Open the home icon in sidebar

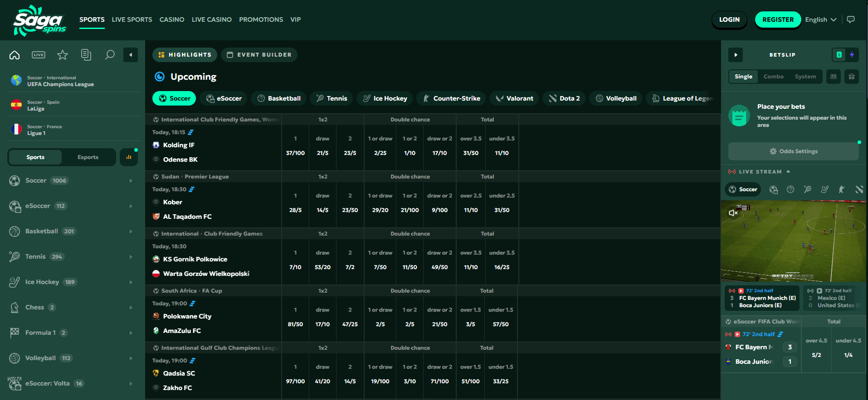15,55
